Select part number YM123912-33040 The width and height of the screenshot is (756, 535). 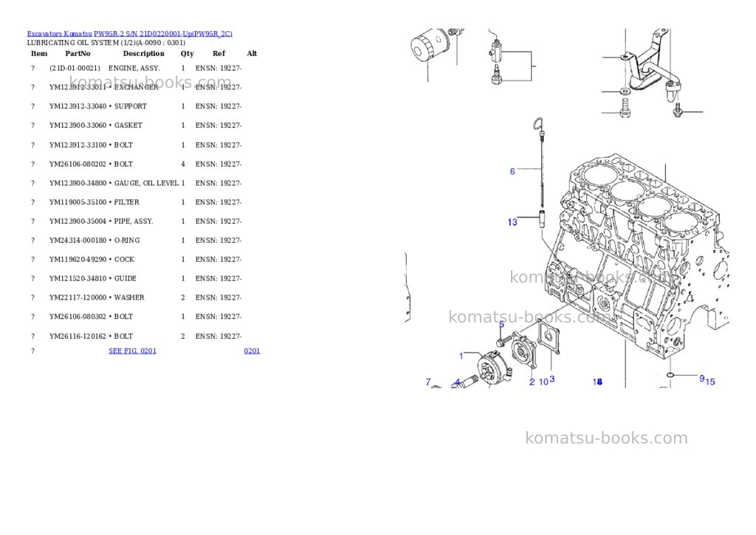pyautogui.click(x=78, y=106)
